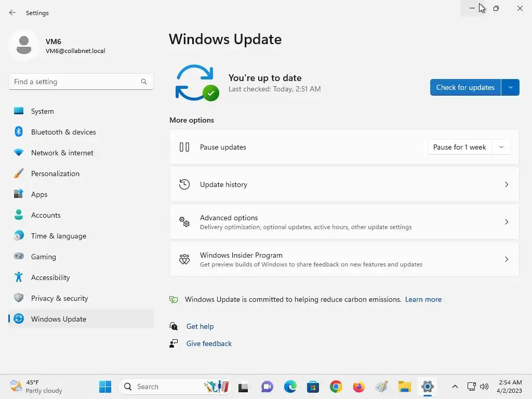The width and height of the screenshot is (532, 399).
Task: Open Microsoft Store from the taskbar
Action: click(313, 387)
